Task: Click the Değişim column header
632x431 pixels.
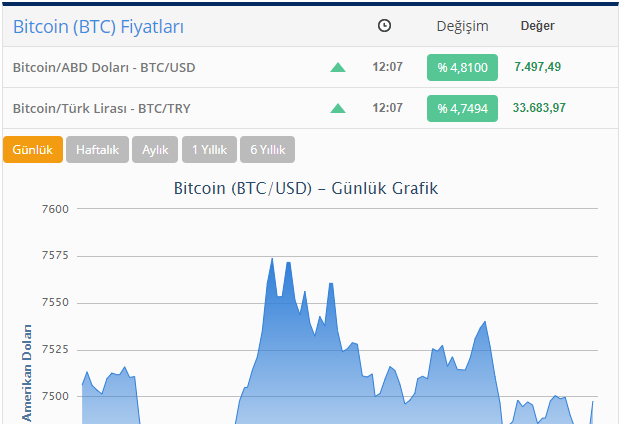Action: 462,26
